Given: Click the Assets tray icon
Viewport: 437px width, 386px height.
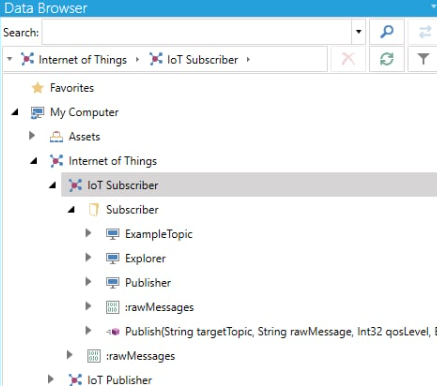Looking at the screenshot, I should click(x=56, y=137).
